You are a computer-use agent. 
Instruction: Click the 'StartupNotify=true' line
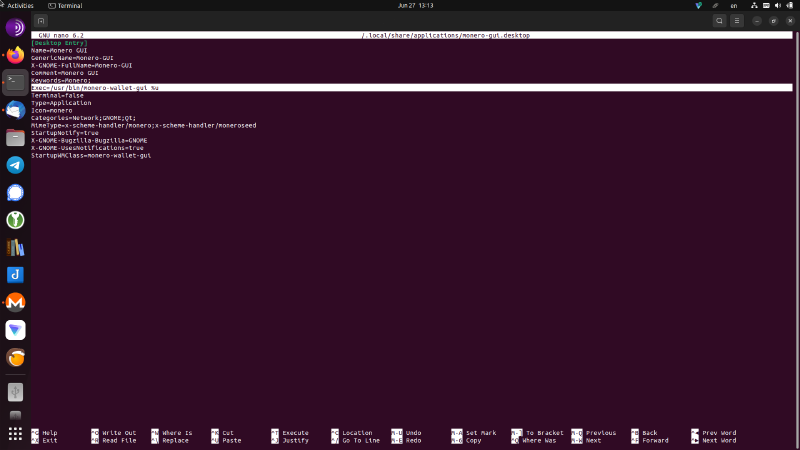click(65, 133)
